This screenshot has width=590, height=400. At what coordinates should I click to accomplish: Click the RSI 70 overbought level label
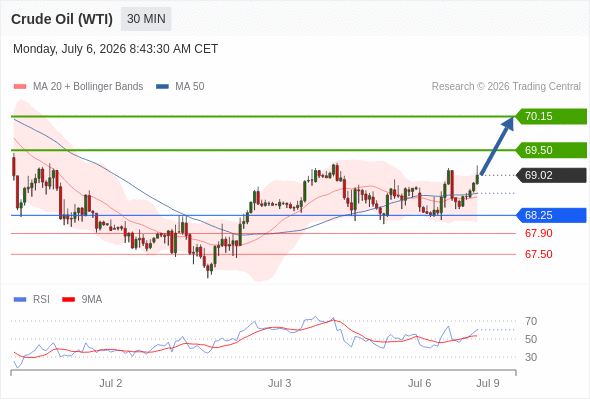(x=531, y=321)
